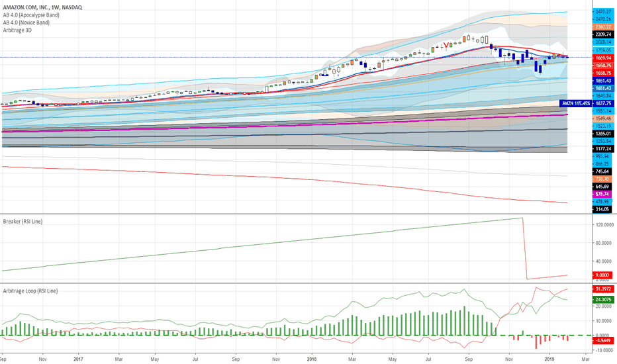Click the 1253.54 price label

(603, 141)
